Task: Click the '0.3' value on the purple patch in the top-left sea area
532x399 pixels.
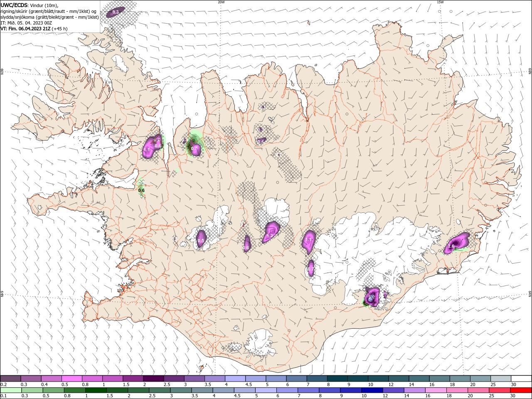Action: (116, 12)
